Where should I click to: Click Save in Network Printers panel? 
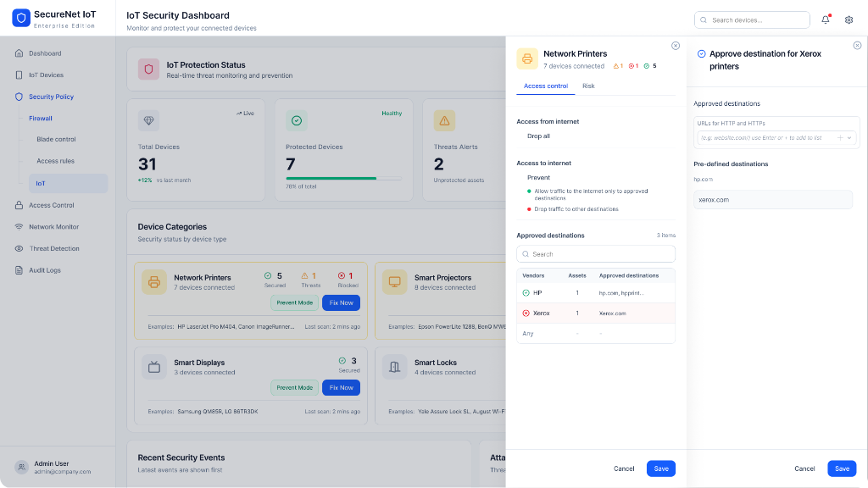661,469
